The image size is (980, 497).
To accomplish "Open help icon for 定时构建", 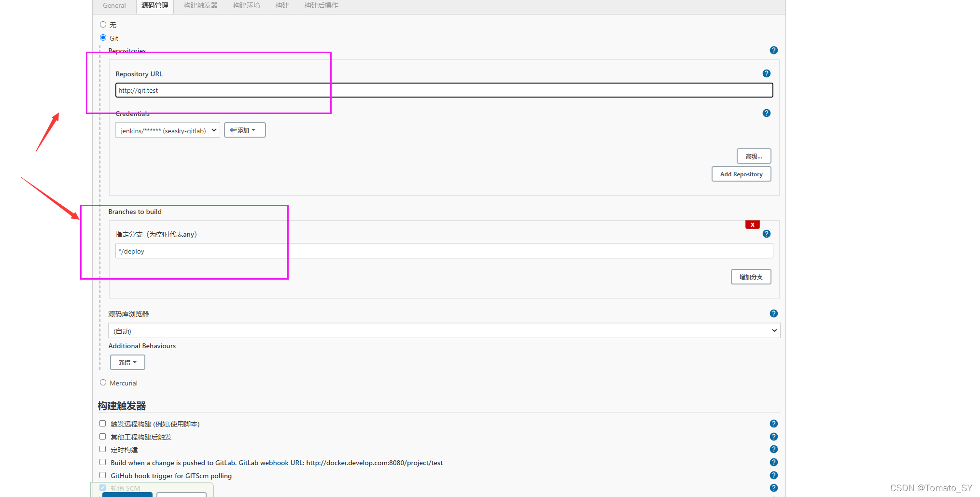I will point(773,449).
